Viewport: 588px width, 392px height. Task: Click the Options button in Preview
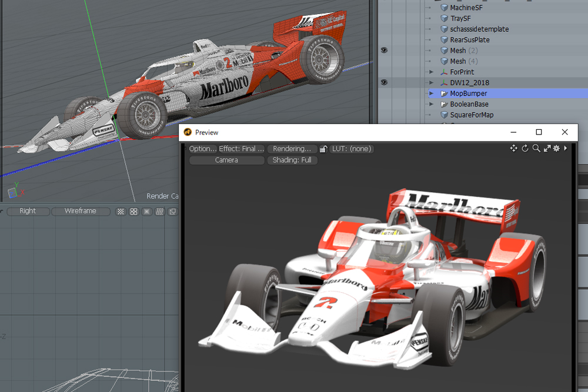tap(203, 149)
